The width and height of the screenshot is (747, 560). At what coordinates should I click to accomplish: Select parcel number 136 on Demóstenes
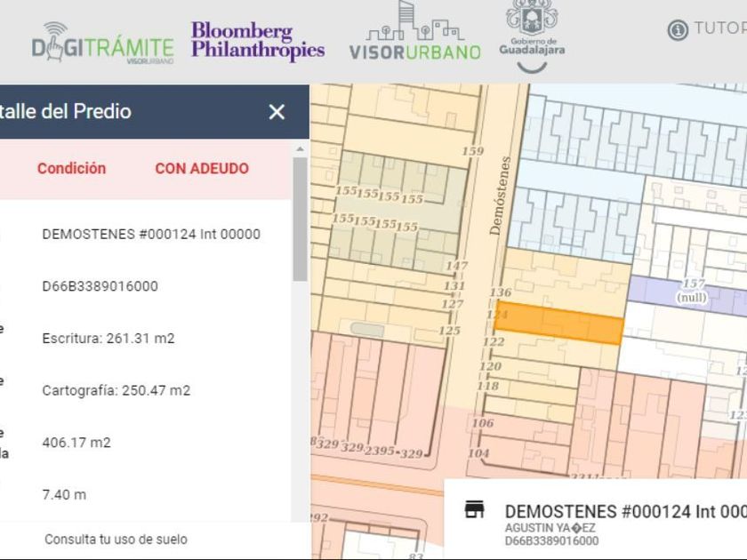point(500,292)
